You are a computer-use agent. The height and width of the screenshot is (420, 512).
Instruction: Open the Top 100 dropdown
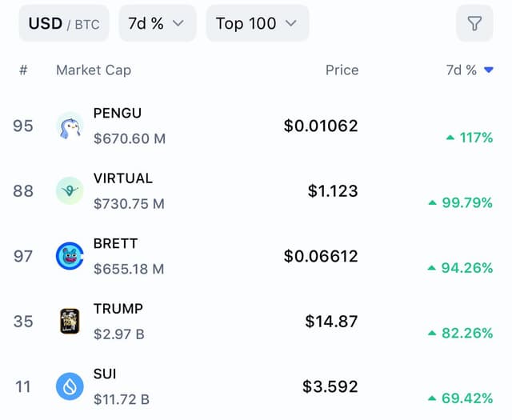click(258, 23)
